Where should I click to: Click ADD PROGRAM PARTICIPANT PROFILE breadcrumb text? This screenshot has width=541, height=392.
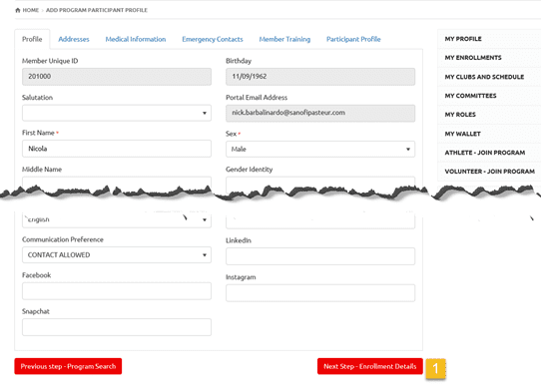click(97, 10)
